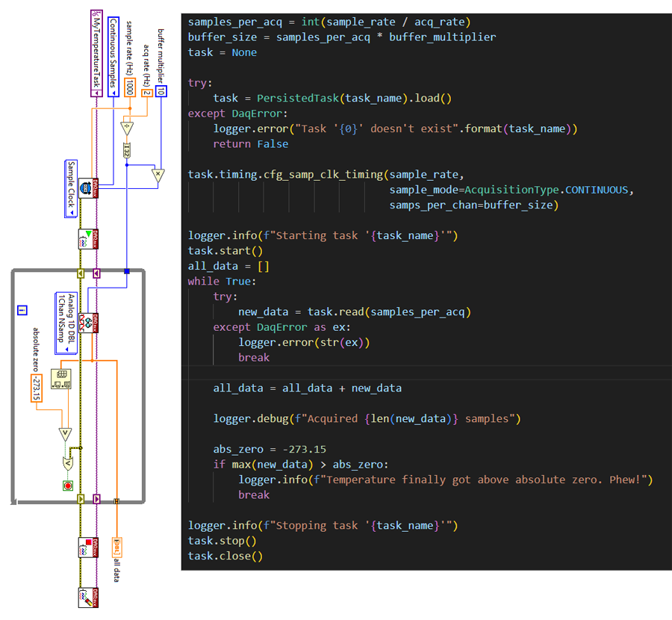The image size is (672, 620).
Task: Click the Array Max & Min node
Action: point(60,379)
